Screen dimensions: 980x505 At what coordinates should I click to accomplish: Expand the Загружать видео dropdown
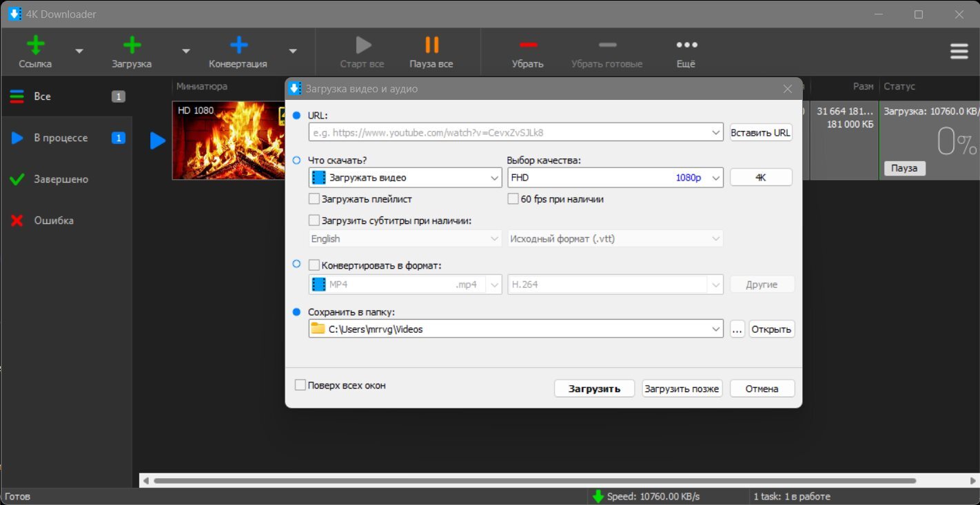click(405, 178)
